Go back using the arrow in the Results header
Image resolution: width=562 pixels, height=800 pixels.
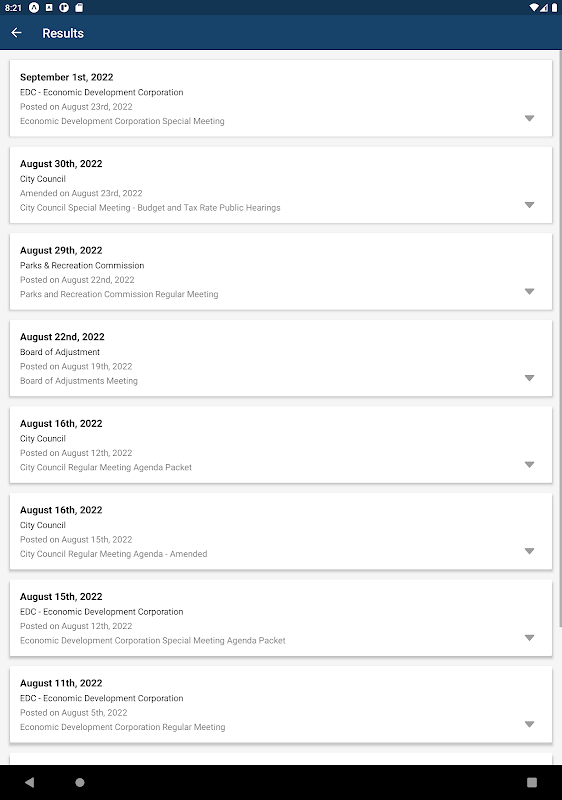[x=16, y=33]
